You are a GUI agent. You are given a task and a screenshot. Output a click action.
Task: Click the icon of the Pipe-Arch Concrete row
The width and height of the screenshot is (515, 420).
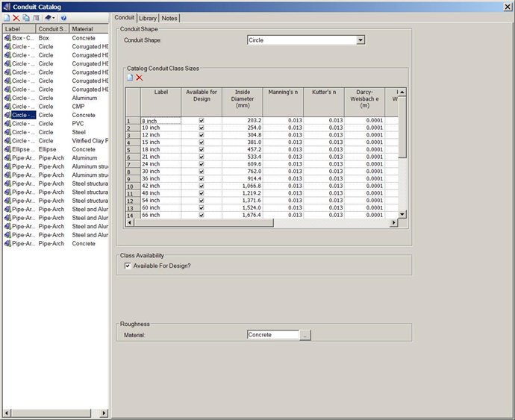[7, 243]
